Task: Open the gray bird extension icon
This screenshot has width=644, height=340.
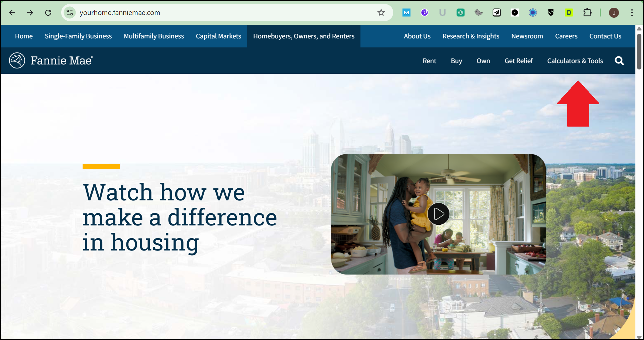Action: [478, 13]
